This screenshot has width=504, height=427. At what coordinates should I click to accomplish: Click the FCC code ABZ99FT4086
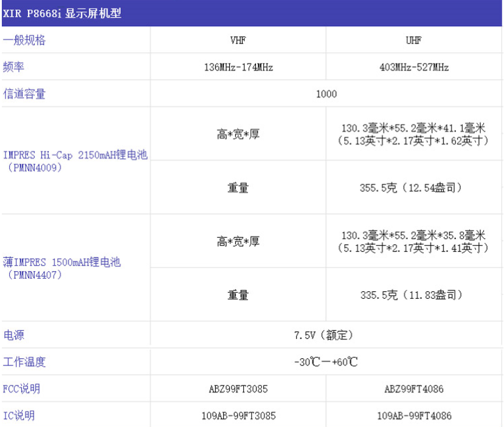(x=414, y=389)
